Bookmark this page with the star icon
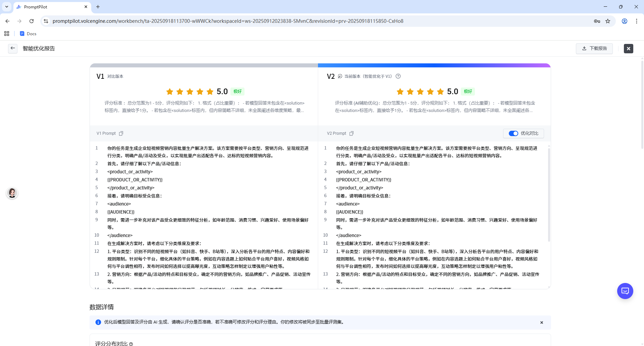Image resolution: width=644 pixels, height=346 pixels. point(608,21)
